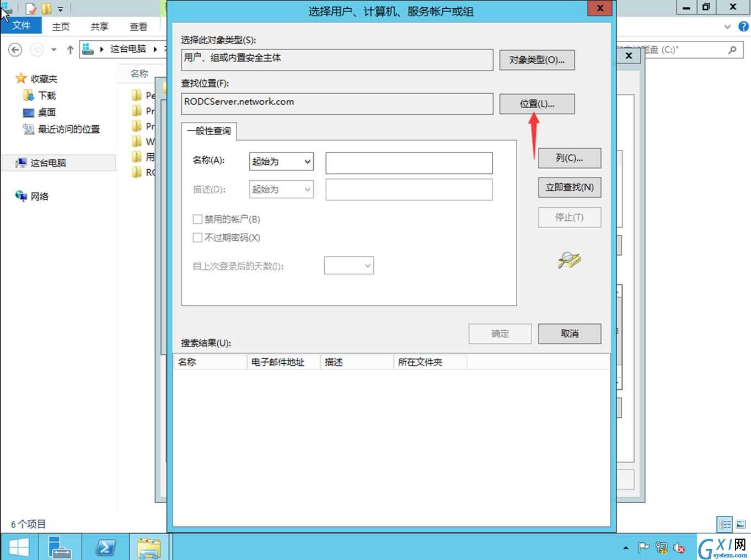Open the 对象类型(O)... object types dialog
Viewport: 751px width, 560px height.
click(537, 60)
